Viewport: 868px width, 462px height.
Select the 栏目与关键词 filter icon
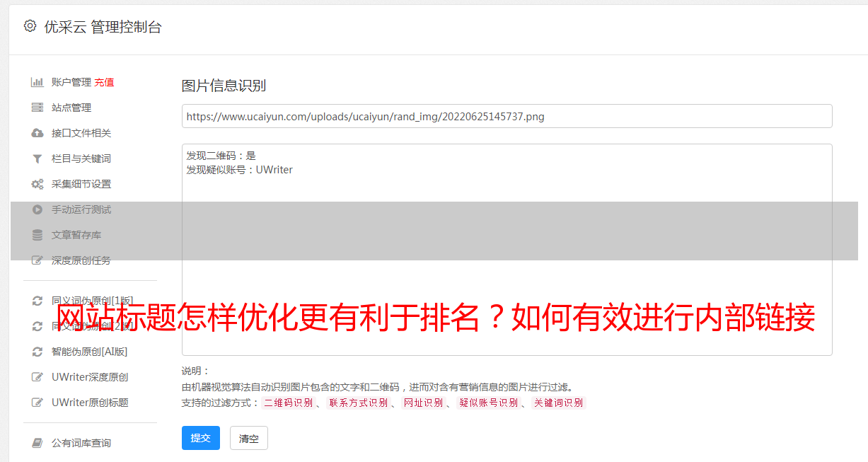click(x=37, y=158)
